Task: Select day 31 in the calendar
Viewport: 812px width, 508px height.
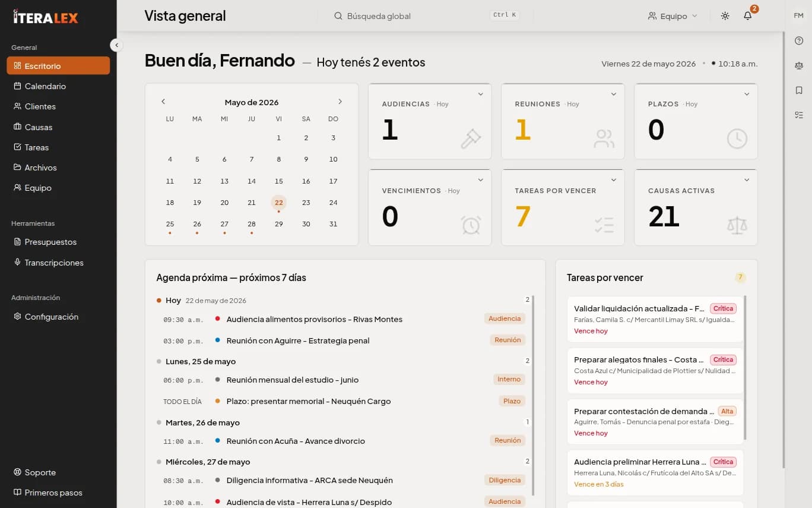Action: point(334,224)
